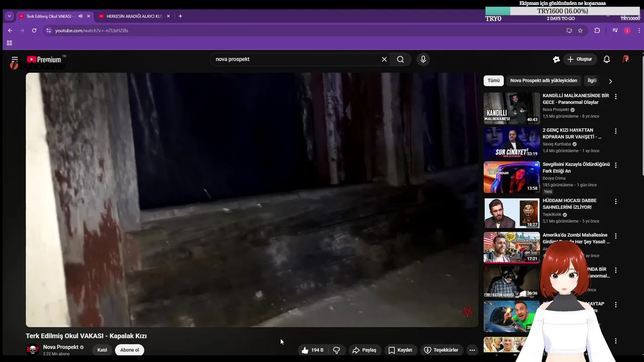Send thanks via Teşekkürler button

[441, 350]
